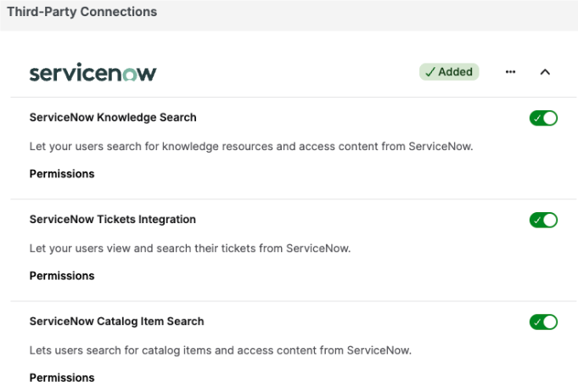Click checkmark inside Knowledge Search toggle
Viewport: 578px width, 392px height.
[x=537, y=118]
